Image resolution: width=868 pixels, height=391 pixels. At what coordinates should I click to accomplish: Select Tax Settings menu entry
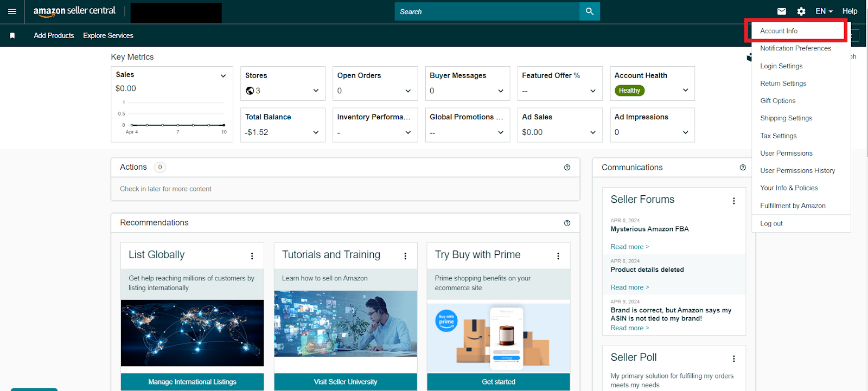tap(778, 136)
